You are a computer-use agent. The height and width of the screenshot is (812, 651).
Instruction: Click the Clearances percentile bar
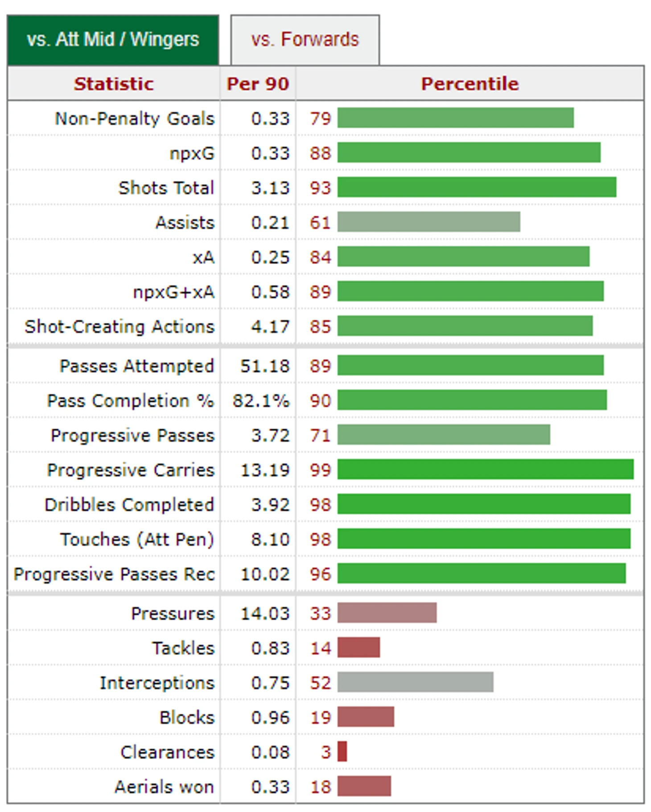[342, 752]
